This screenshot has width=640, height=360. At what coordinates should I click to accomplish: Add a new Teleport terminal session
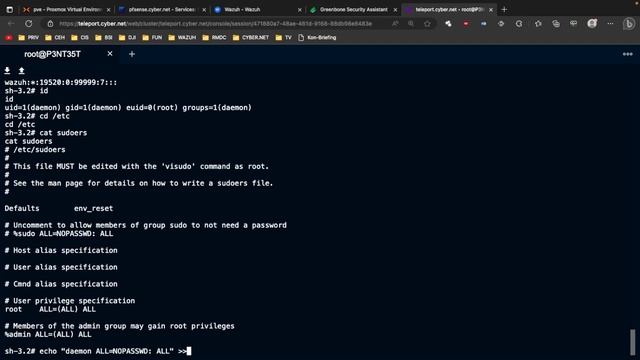(132, 54)
